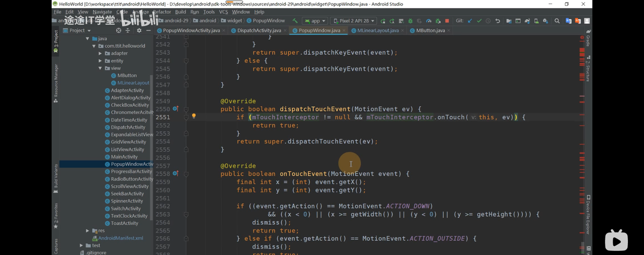Open the app run configuration dropdown
Viewport: 644px width, 255px height.
point(315,21)
